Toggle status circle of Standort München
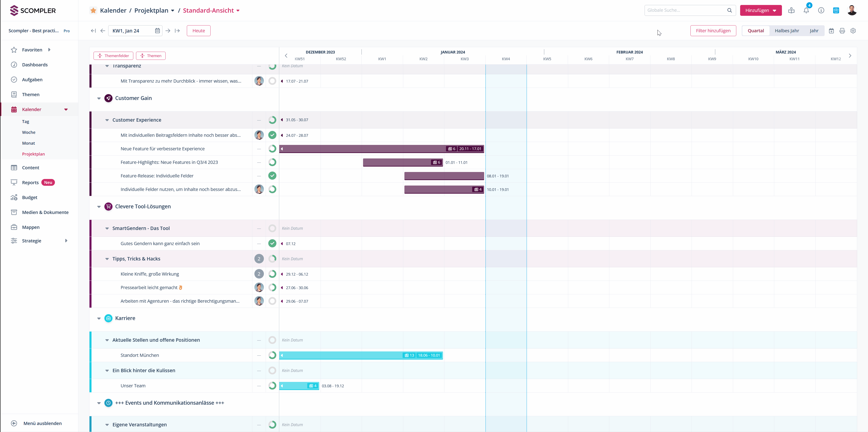This screenshot has height=432, width=868. (272, 355)
